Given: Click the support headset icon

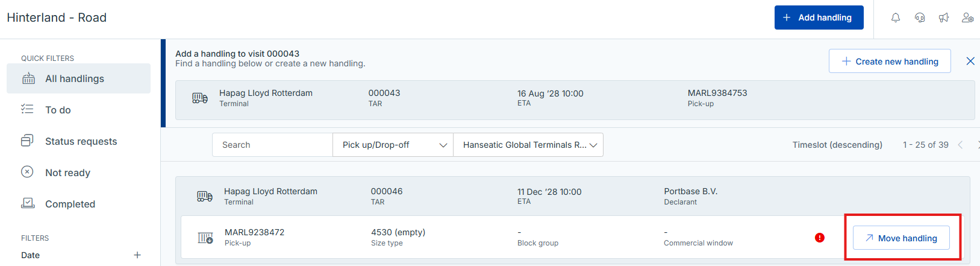Looking at the screenshot, I should [920, 17].
